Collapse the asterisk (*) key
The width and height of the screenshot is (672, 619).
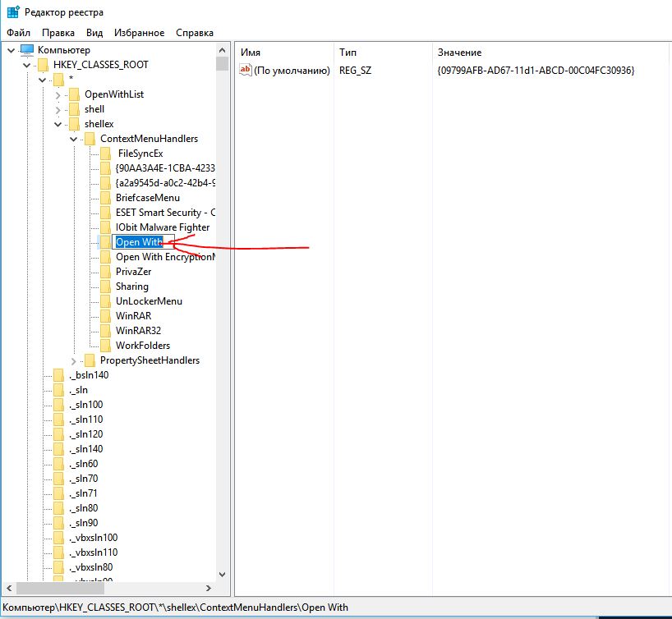pyautogui.click(x=42, y=80)
